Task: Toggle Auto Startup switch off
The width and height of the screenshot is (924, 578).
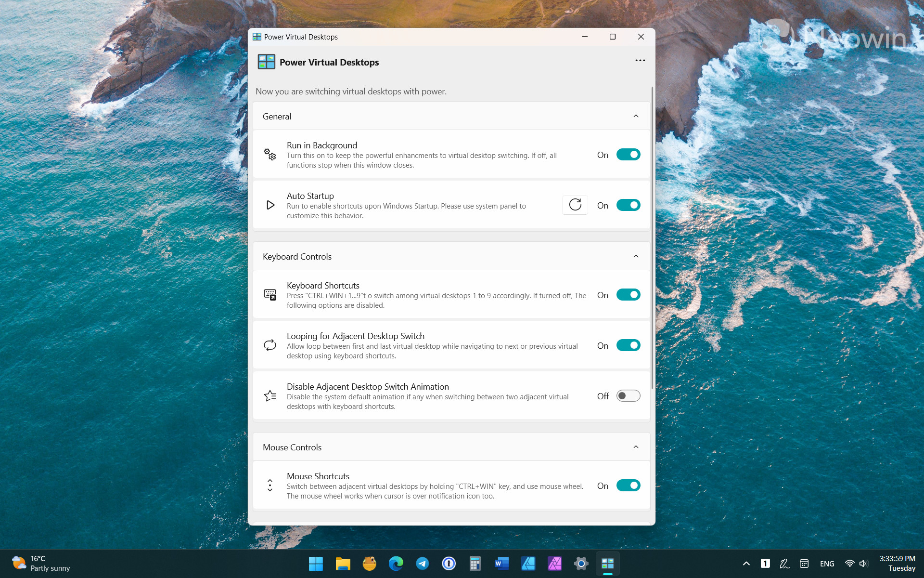Action: pos(628,205)
